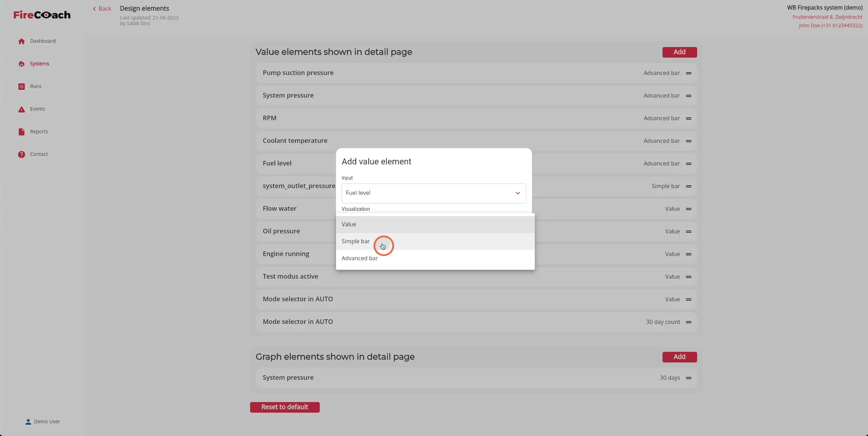Click the Contact question mark icon
The image size is (868, 436).
(22, 155)
